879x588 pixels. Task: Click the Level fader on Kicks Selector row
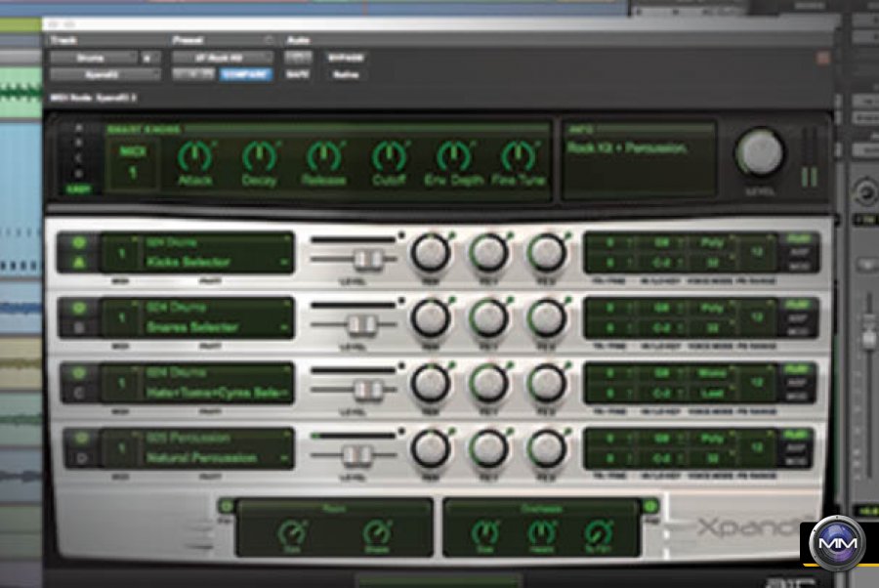point(367,259)
